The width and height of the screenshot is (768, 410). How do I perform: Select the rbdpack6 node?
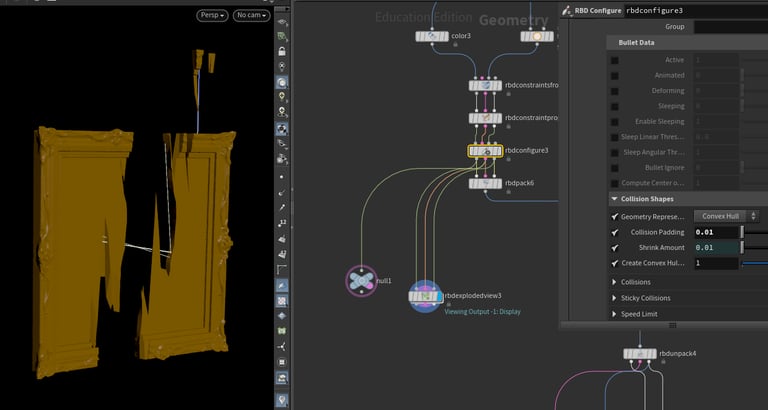[485, 183]
